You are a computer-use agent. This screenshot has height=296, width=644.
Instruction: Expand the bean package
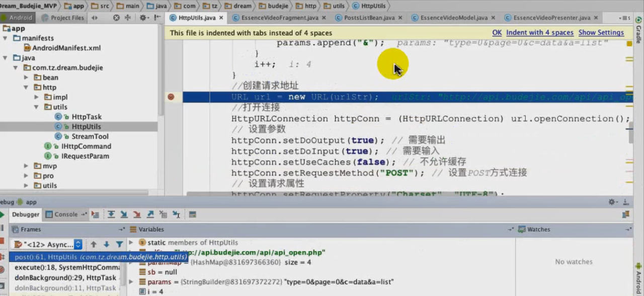(x=26, y=77)
